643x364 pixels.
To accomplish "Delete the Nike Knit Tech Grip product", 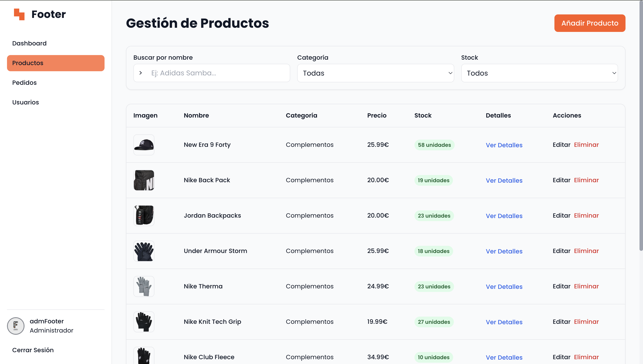I will [586, 321].
